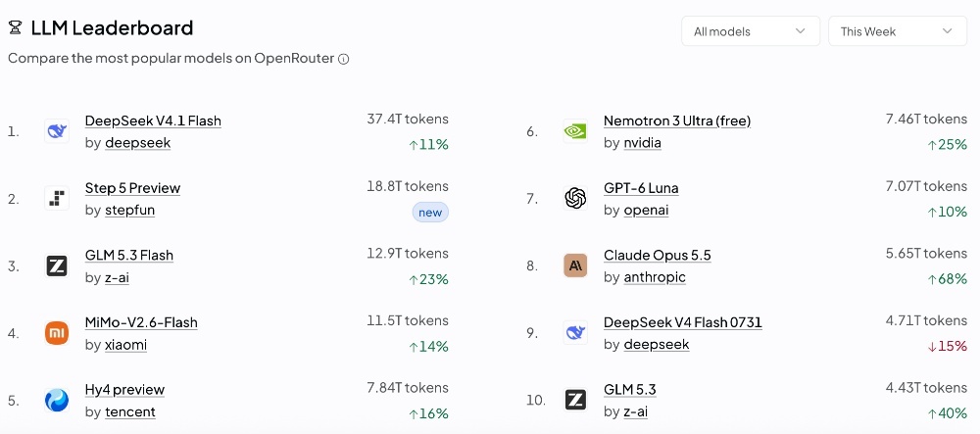Open the GLM 5.3 model link at rank 10
The image size is (980, 434).
(x=630, y=390)
